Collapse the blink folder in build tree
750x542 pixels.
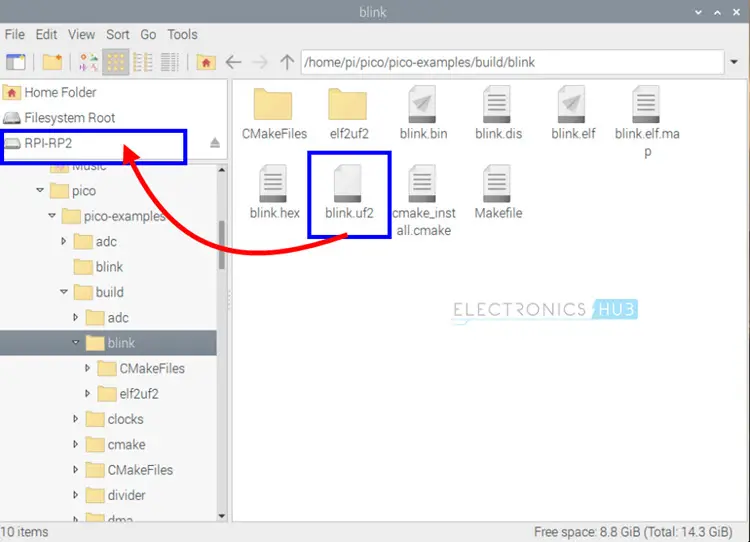coord(76,343)
